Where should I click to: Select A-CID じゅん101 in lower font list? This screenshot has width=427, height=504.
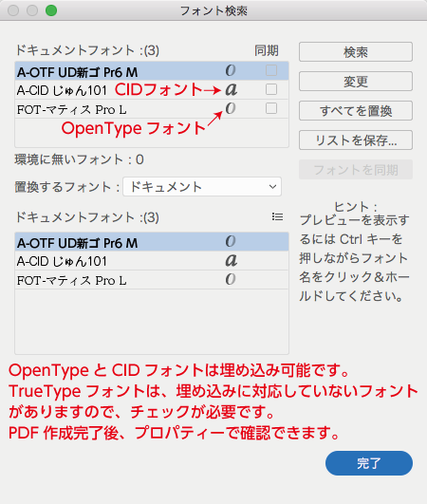click(x=152, y=261)
